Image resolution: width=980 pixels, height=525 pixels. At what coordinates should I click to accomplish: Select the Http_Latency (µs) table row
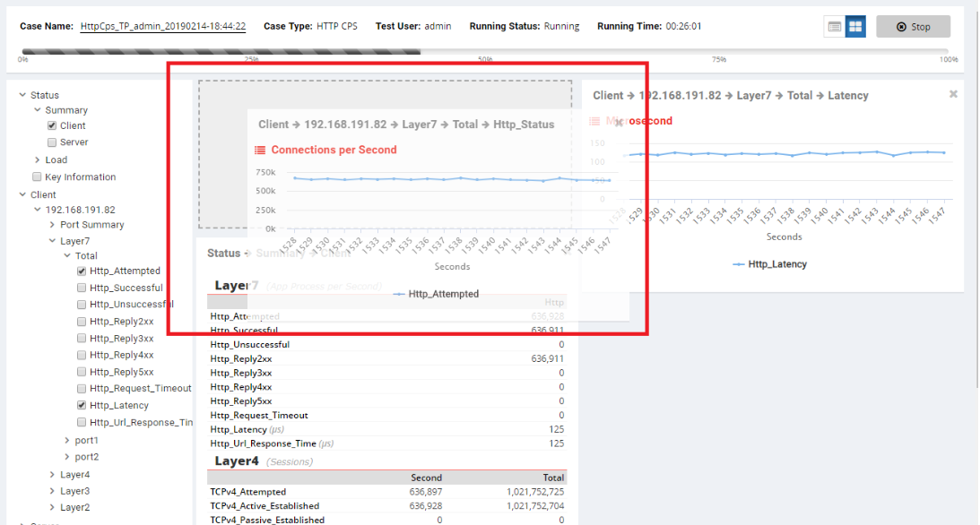[386, 429]
